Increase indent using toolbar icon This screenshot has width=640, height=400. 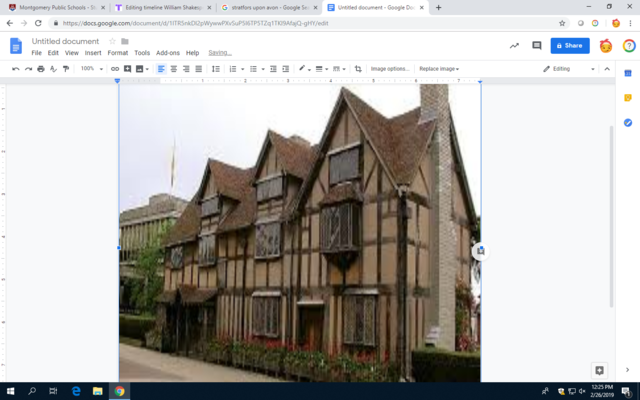(x=286, y=69)
